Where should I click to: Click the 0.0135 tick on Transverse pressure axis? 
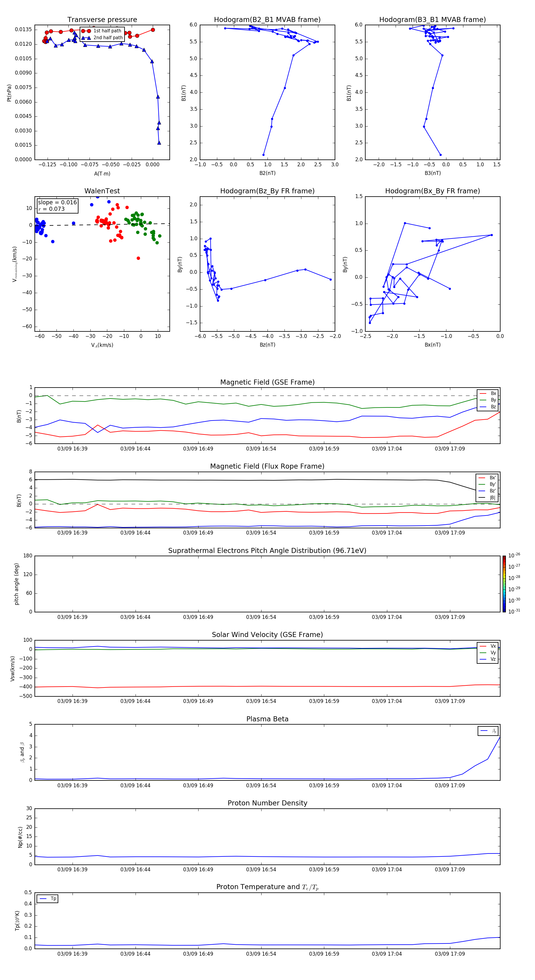(x=23, y=30)
